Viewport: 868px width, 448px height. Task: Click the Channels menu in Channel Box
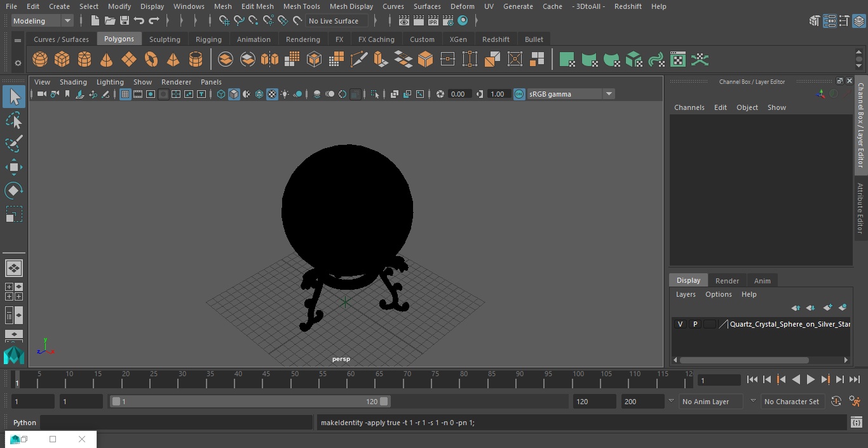pyautogui.click(x=689, y=107)
